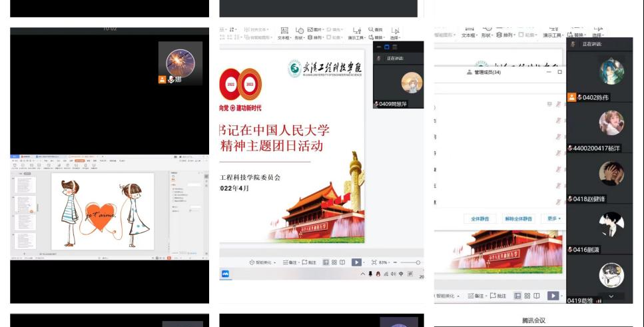Screen dimensions: 644x327
Task: Click the Tencent Meeting icon in the taskbar
Action: [226, 274]
